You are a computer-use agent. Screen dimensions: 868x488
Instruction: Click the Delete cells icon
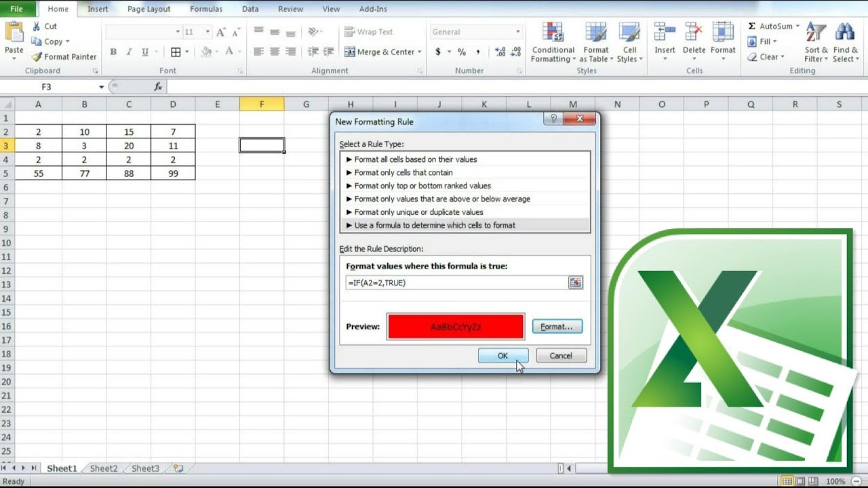tap(694, 33)
